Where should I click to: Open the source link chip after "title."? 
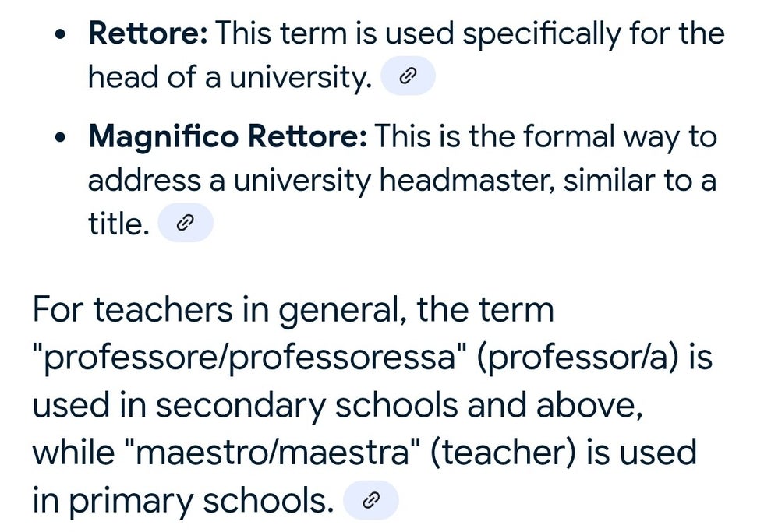click(186, 223)
